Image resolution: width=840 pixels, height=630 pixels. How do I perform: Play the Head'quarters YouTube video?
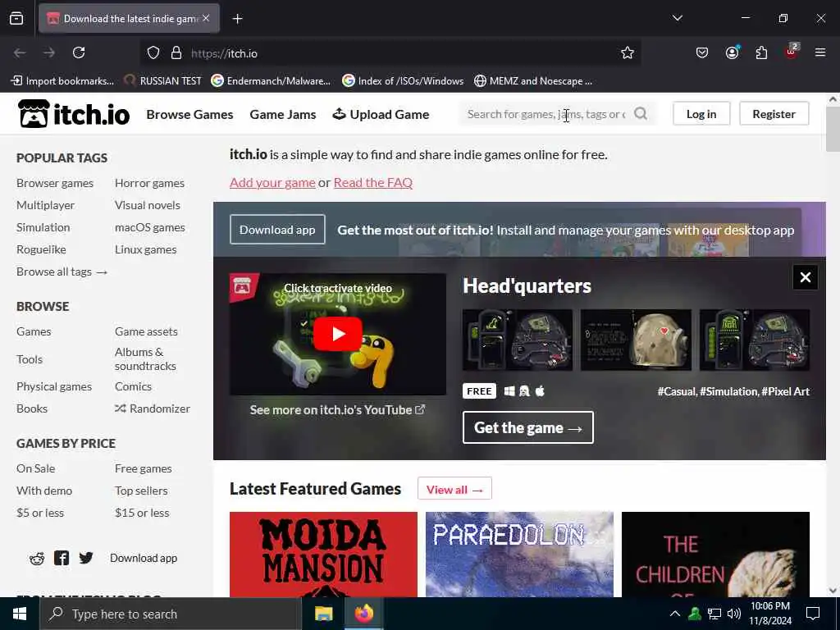pyautogui.click(x=337, y=334)
